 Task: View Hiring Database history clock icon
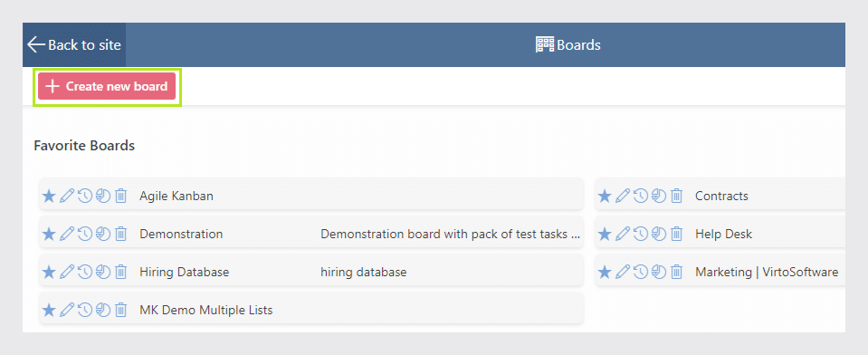(85, 272)
